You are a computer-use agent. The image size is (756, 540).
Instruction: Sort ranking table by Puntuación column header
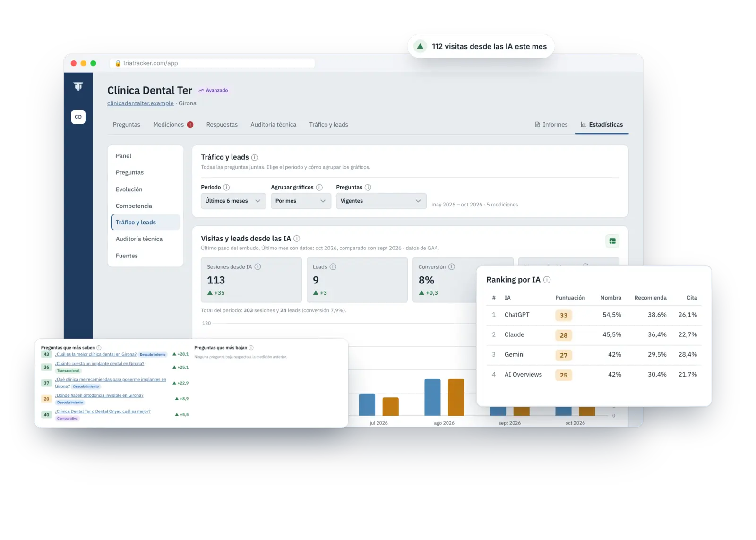pos(570,298)
